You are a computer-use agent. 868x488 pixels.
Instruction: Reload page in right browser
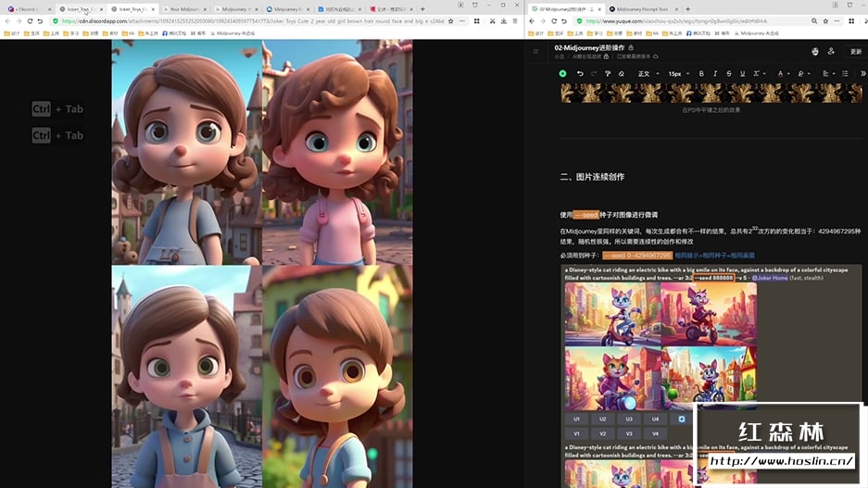(x=554, y=21)
